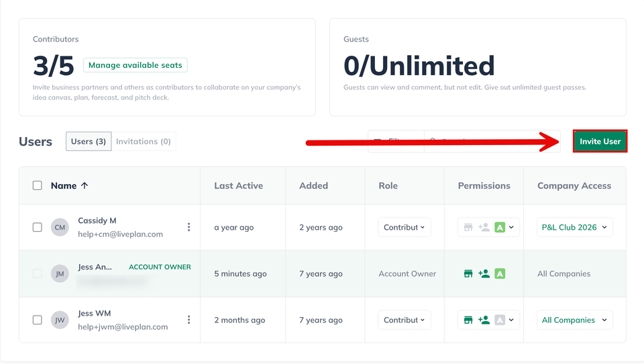The width and height of the screenshot is (644, 364).
Task: Click Manage available seats
Action: [x=135, y=65]
